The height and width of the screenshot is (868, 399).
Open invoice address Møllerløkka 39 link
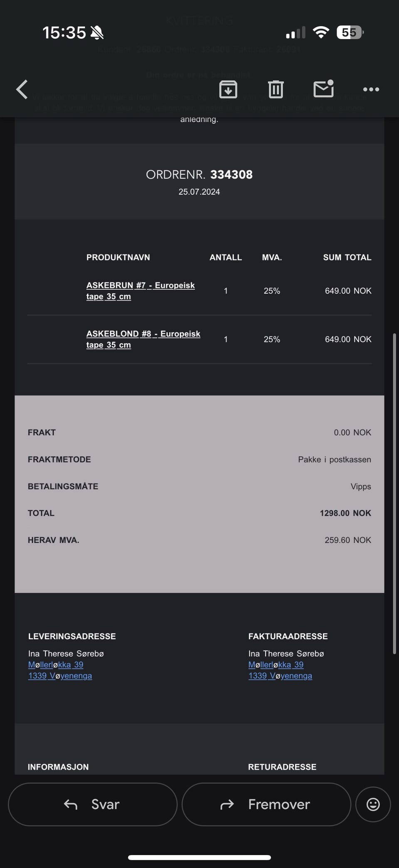coord(276,665)
